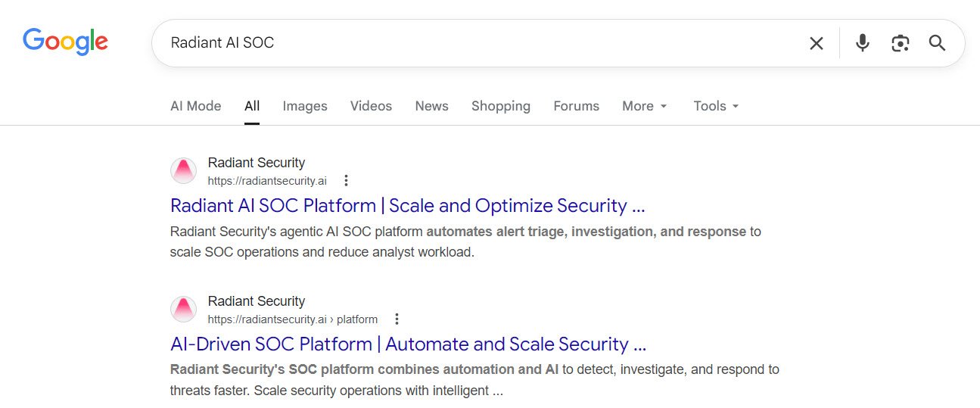
Task: Switch to AI Mode tab
Action: pos(195,106)
